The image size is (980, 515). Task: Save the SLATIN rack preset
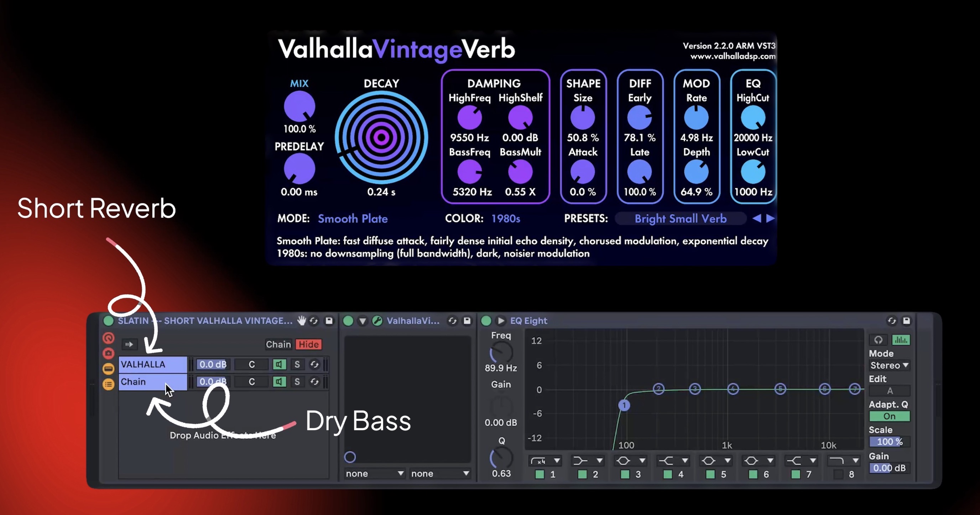pyautogui.click(x=329, y=321)
